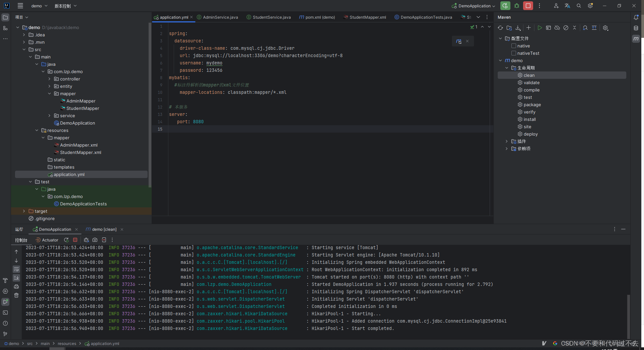Run the Maven clean goal
Screen dimensions: 644x350
pyautogui.click(x=529, y=75)
